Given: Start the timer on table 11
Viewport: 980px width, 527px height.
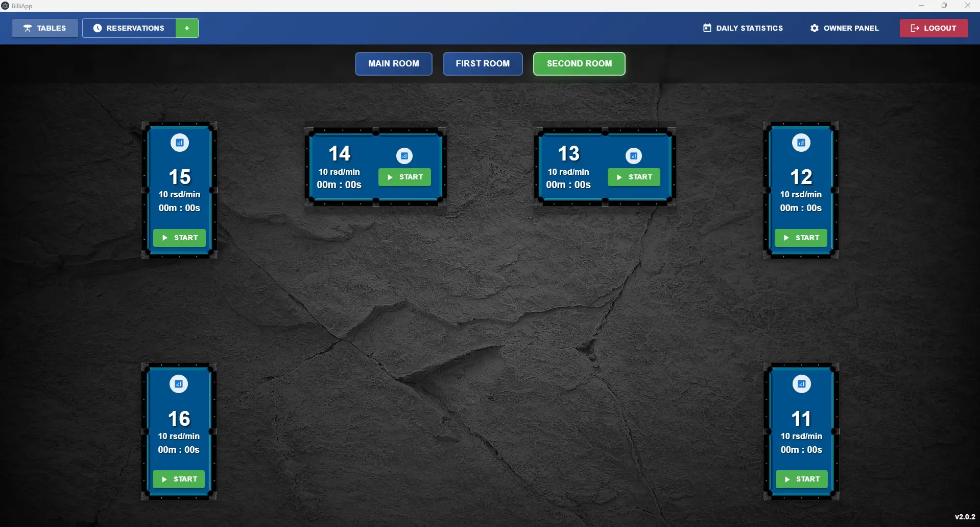Looking at the screenshot, I should 801,479.
